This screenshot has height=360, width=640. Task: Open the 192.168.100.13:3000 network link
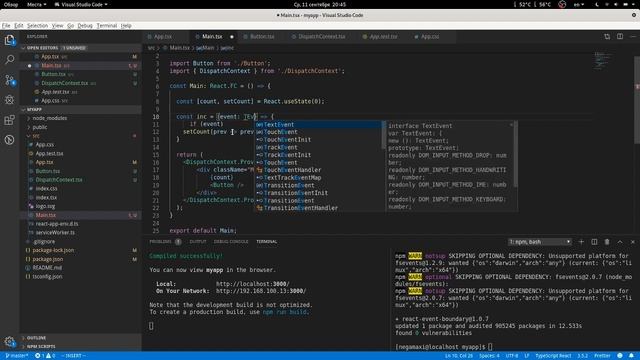[x=261, y=291]
